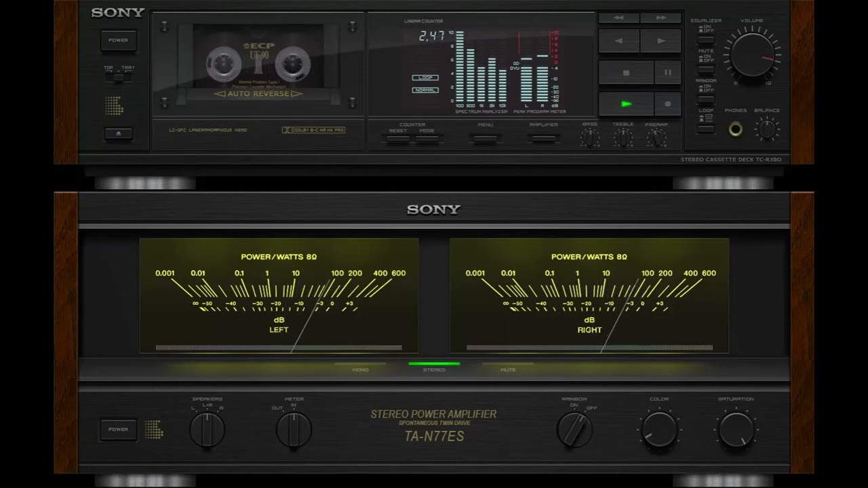Turn off the cassette deck POWER button

click(x=118, y=40)
